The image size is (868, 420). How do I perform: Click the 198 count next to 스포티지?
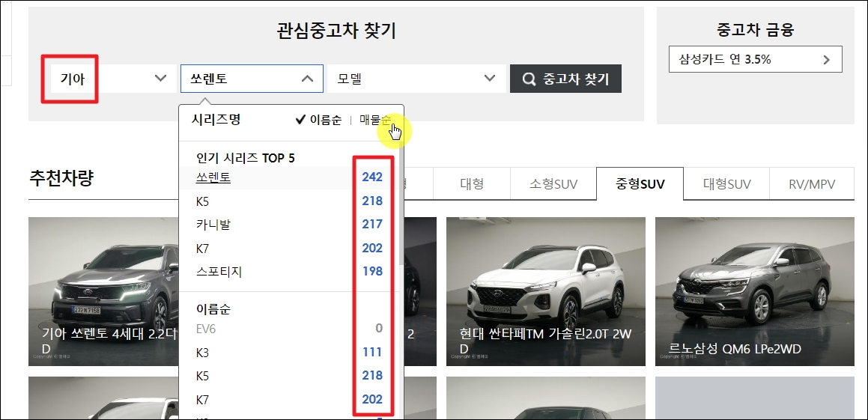[x=372, y=272]
